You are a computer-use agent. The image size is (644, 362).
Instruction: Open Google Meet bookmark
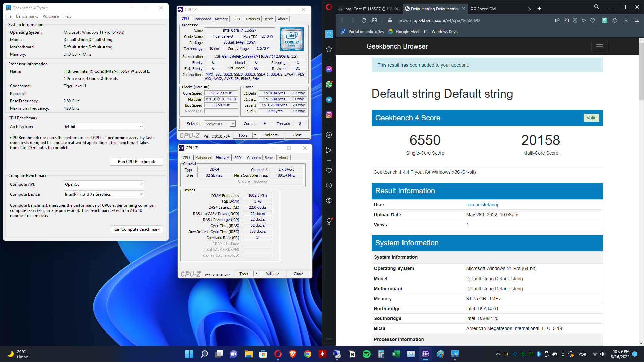[x=404, y=32]
